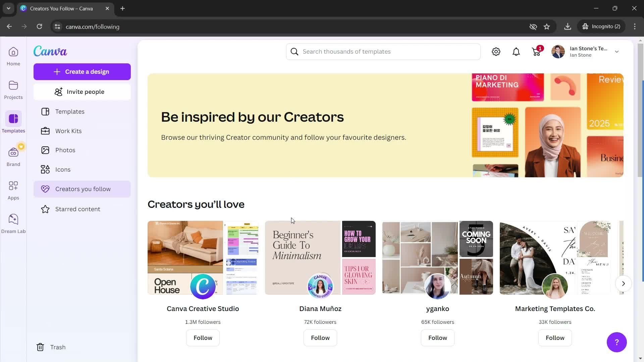644x362 pixels.
Task: Open the Projects panel icon
Action: pyautogui.click(x=13, y=88)
